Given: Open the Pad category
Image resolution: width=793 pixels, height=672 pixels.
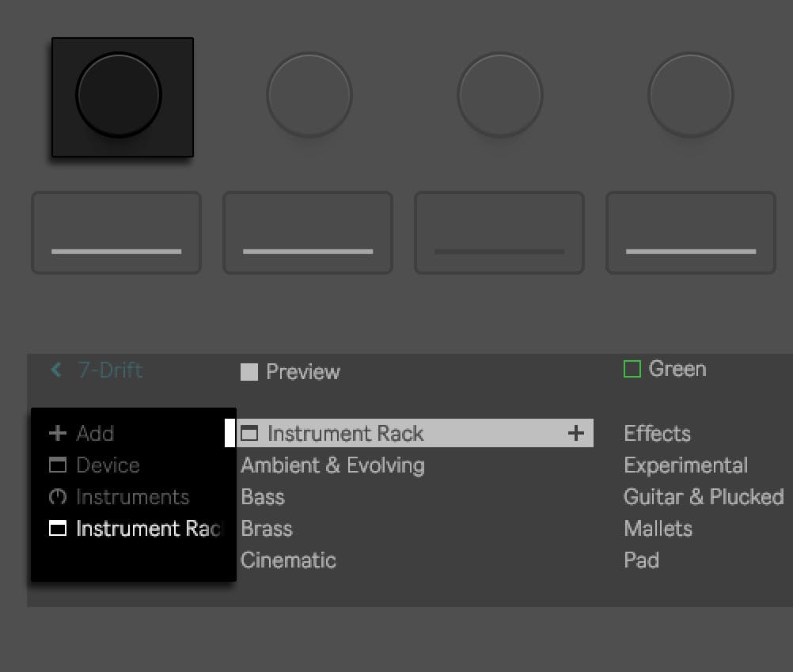Looking at the screenshot, I should (641, 560).
